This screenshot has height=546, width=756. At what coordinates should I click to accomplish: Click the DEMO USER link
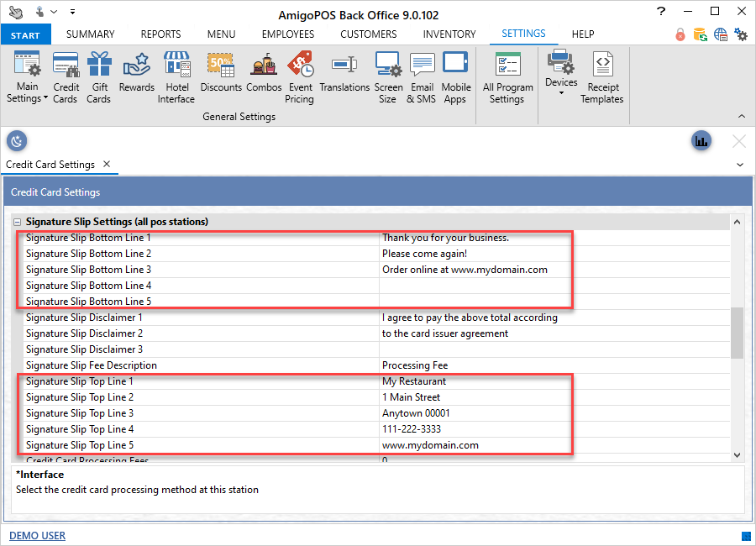pyautogui.click(x=37, y=536)
